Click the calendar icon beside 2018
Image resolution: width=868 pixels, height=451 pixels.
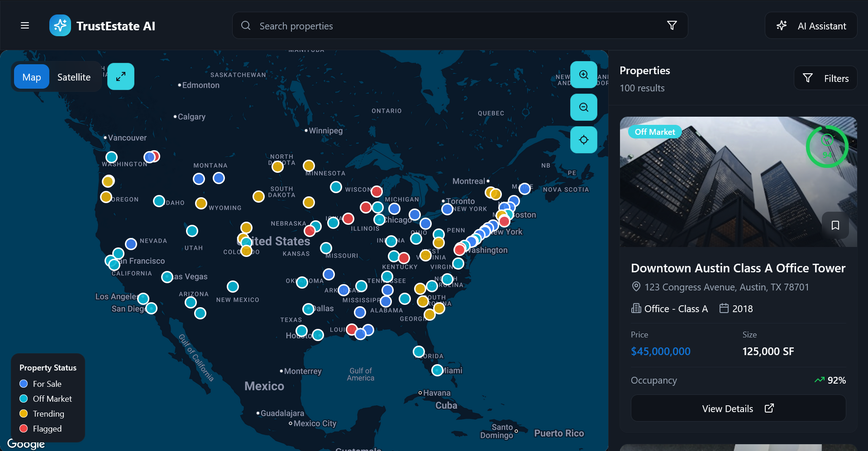(x=724, y=309)
